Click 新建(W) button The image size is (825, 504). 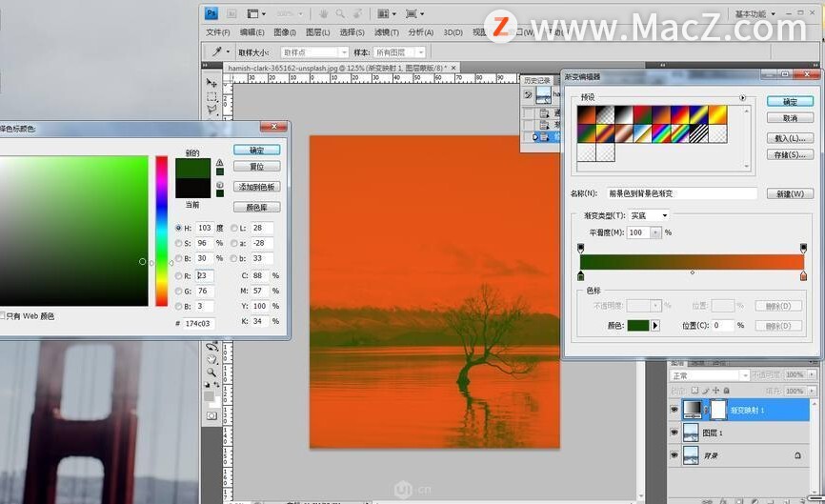pyautogui.click(x=790, y=193)
